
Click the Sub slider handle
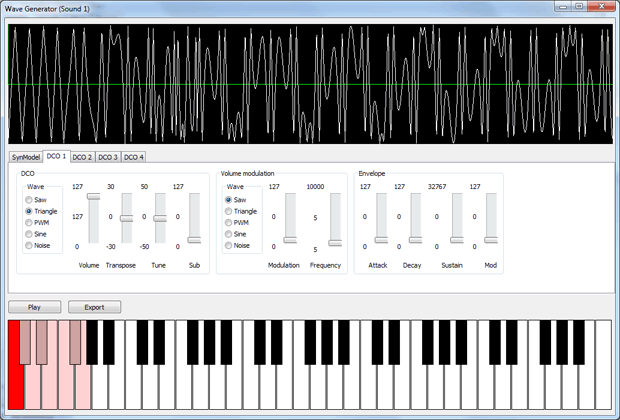[x=194, y=240]
